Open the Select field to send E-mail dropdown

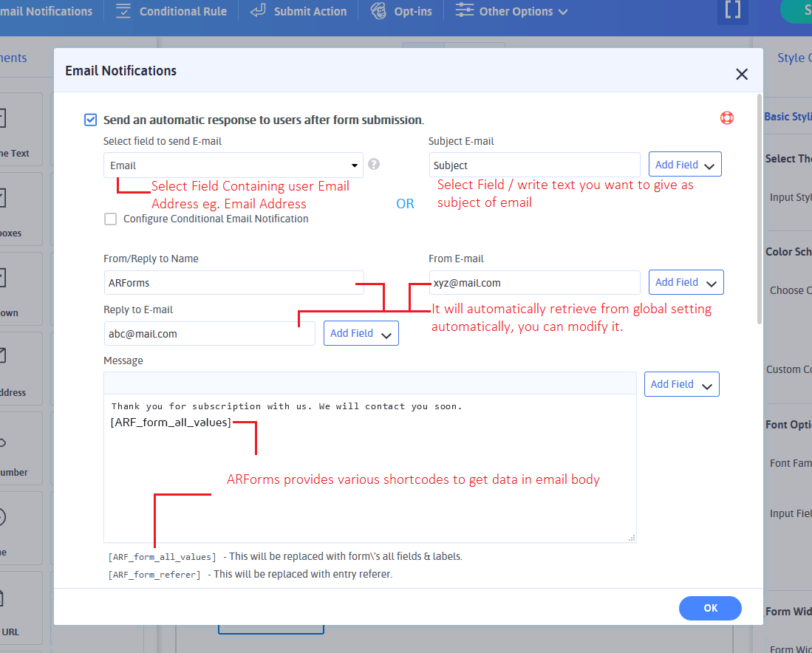tap(233, 165)
